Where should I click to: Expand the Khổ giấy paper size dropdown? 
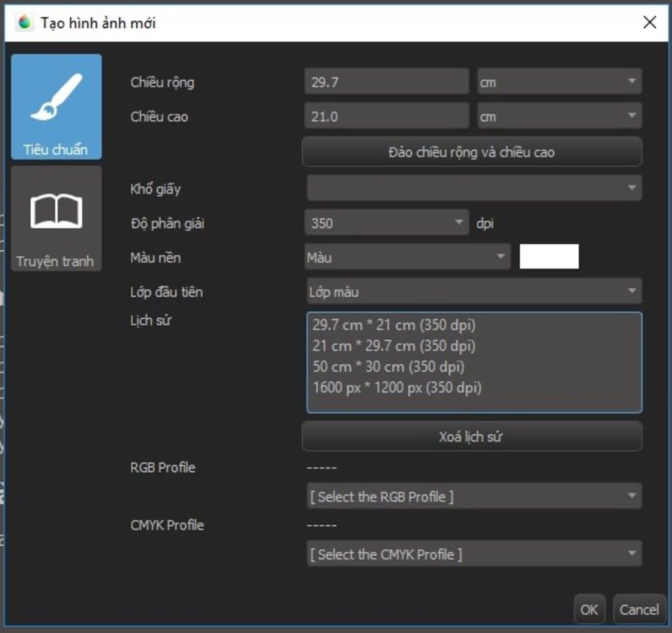[x=474, y=188]
